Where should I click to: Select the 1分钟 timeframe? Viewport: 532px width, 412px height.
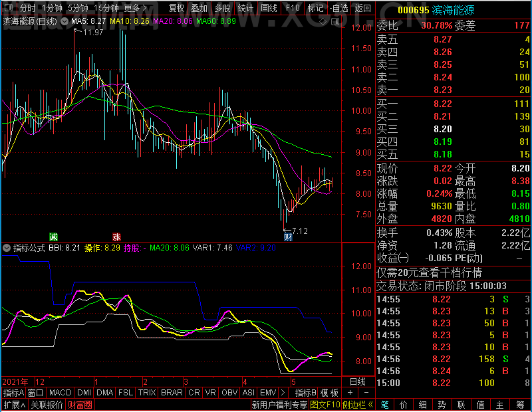(53, 8)
